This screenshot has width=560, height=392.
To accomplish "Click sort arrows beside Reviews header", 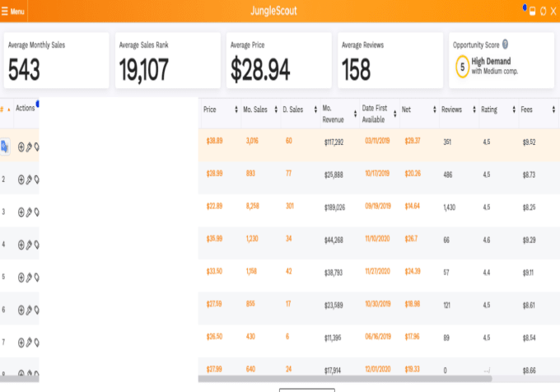I will pos(474,110).
